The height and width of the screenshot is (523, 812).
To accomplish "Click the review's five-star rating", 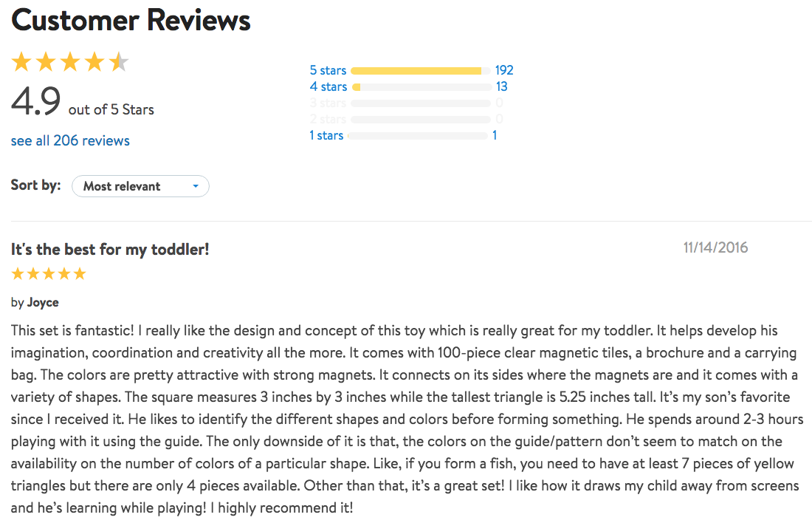I will pyautogui.click(x=49, y=274).
